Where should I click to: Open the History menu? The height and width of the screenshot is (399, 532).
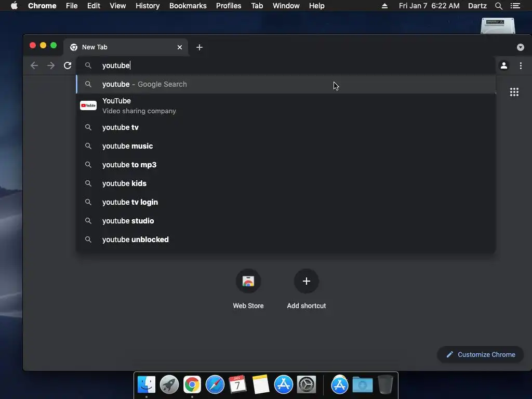tap(148, 6)
